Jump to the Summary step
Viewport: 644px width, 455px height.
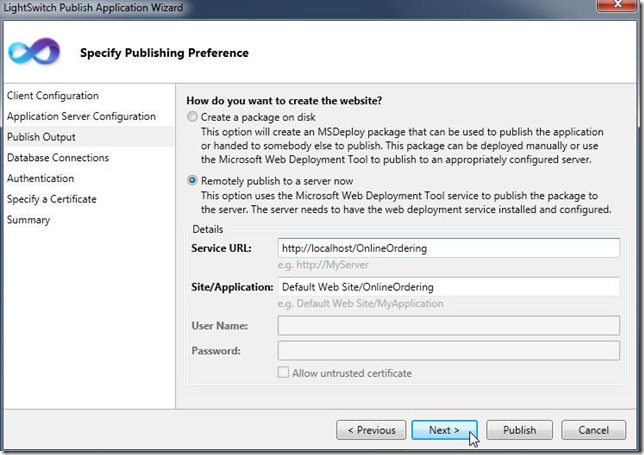tap(28, 220)
